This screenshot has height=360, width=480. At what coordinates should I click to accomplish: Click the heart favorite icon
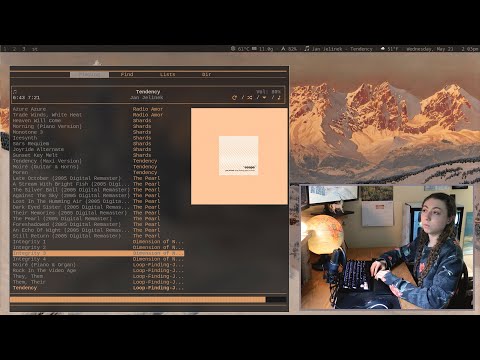pos(264,98)
